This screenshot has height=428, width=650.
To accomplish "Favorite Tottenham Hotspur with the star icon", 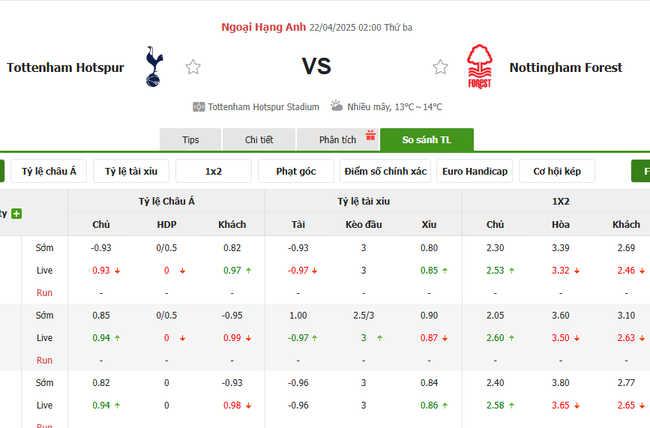I will 193,67.
